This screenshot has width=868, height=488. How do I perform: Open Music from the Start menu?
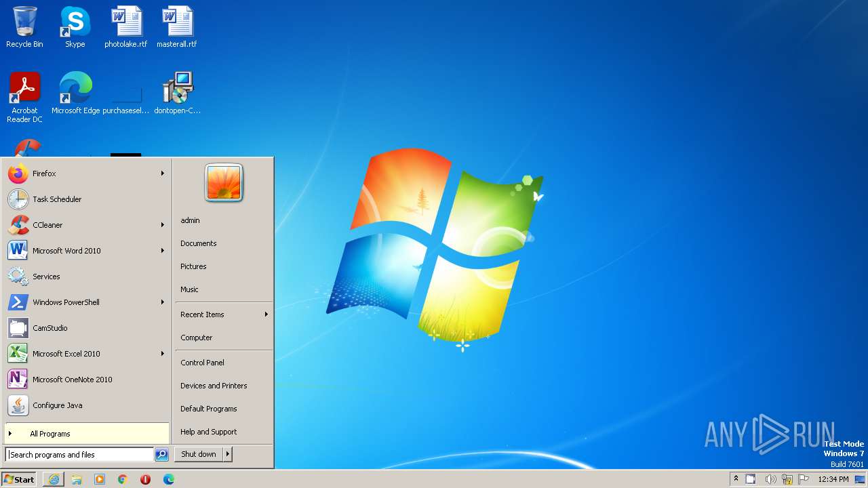(224, 289)
